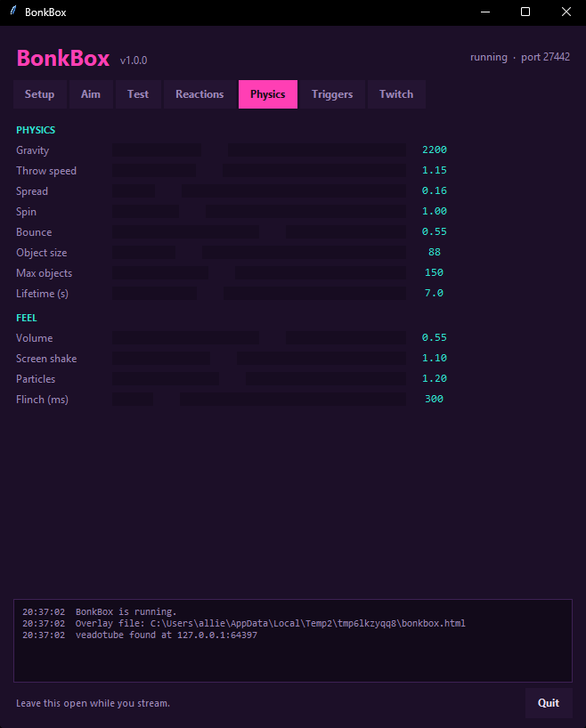
Task: Click the Quit button
Action: pyautogui.click(x=549, y=703)
